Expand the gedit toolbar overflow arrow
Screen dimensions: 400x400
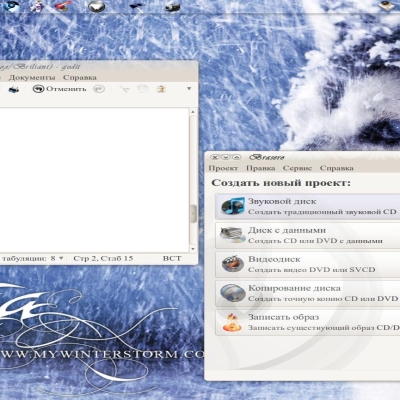pyautogui.click(x=189, y=89)
